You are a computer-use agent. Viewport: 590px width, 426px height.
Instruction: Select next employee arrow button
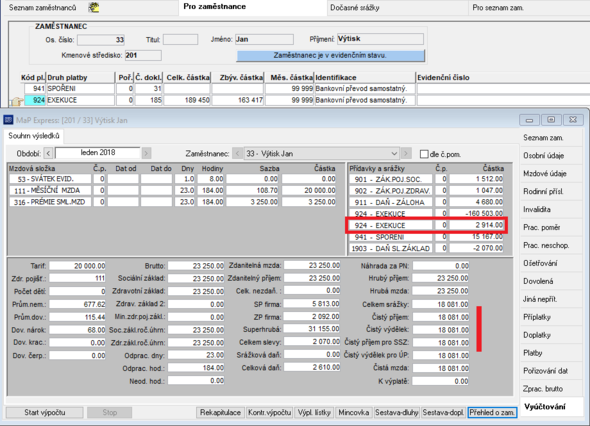click(406, 154)
